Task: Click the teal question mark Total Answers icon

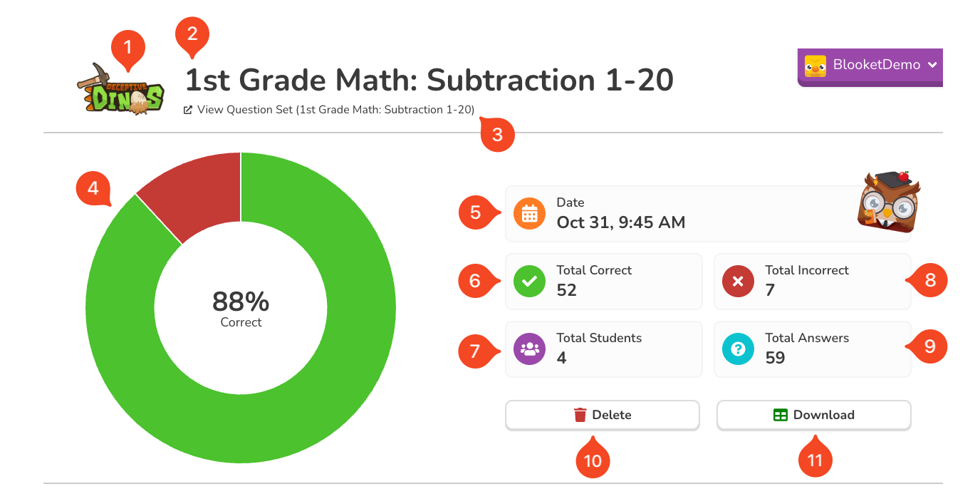Action: point(738,349)
